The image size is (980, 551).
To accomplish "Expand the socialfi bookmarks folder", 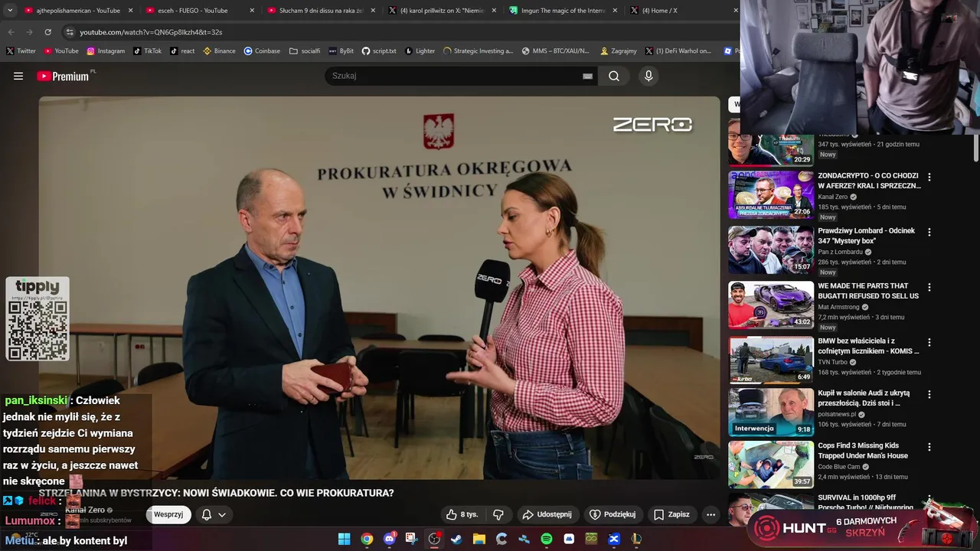I will point(305,51).
